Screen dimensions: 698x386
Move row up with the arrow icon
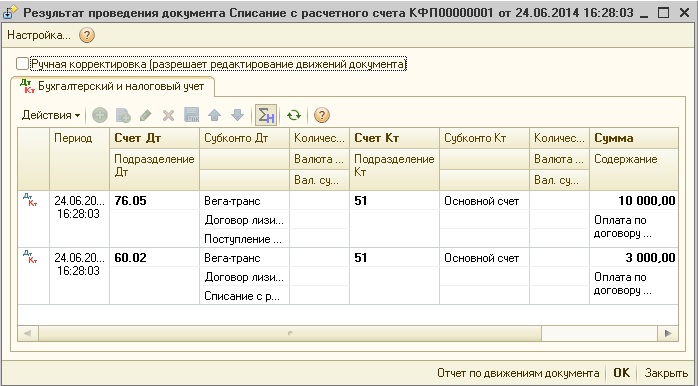point(215,115)
